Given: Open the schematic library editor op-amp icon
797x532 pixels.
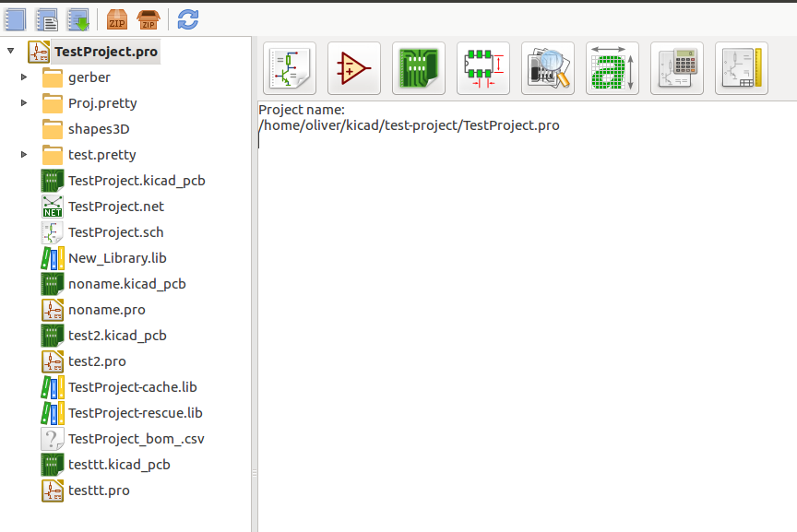Looking at the screenshot, I should coord(354,68).
